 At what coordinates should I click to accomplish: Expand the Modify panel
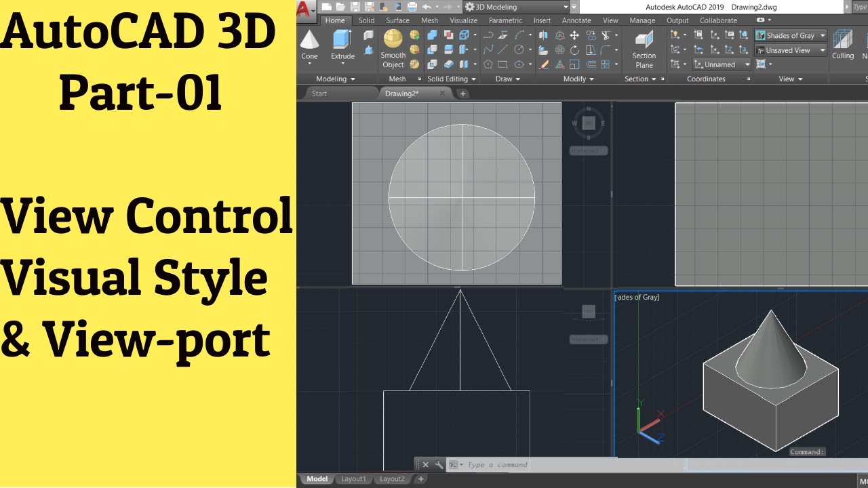pyautogui.click(x=578, y=79)
